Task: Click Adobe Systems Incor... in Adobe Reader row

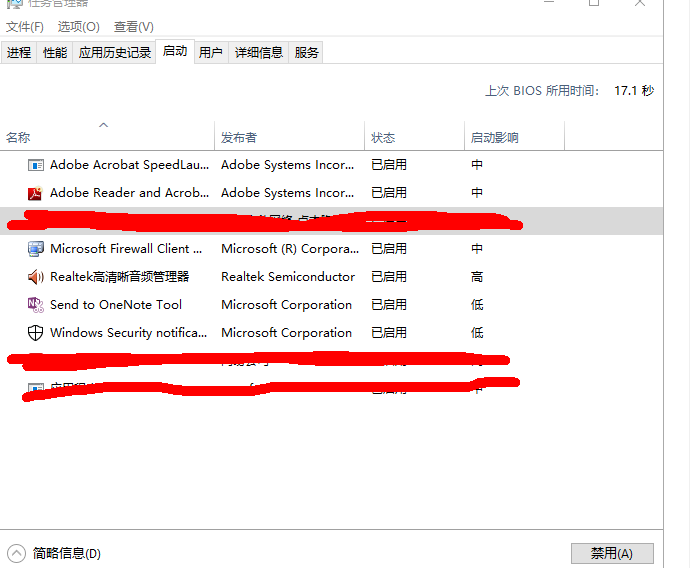Action: (287, 193)
